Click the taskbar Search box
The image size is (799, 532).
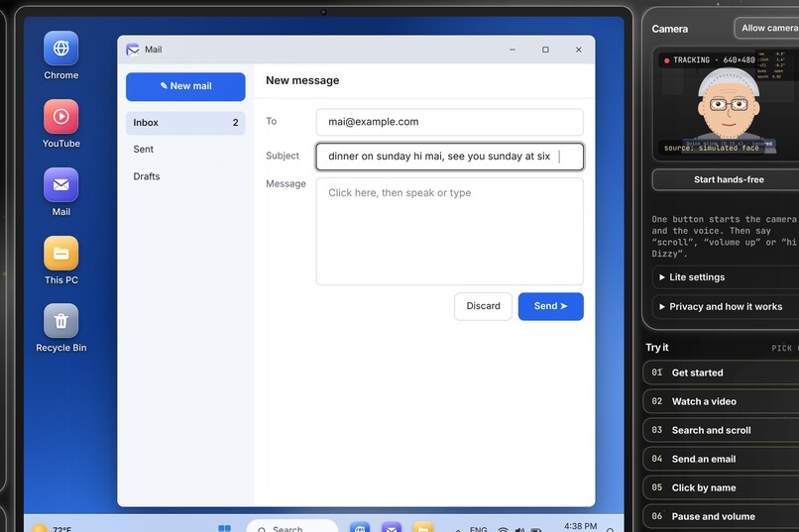point(292,527)
